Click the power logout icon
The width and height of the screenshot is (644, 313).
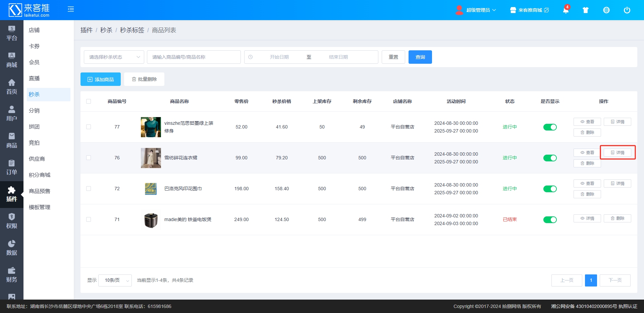tap(627, 10)
